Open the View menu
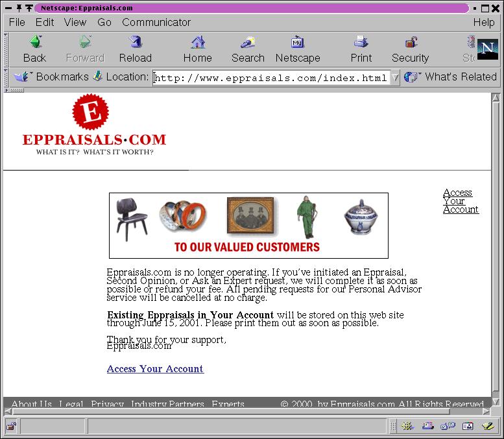Viewport: 504px width, 439px height. point(75,22)
